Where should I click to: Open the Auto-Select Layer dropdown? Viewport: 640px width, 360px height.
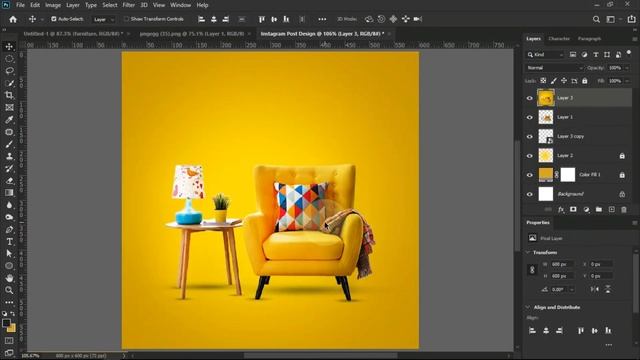pos(103,19)
